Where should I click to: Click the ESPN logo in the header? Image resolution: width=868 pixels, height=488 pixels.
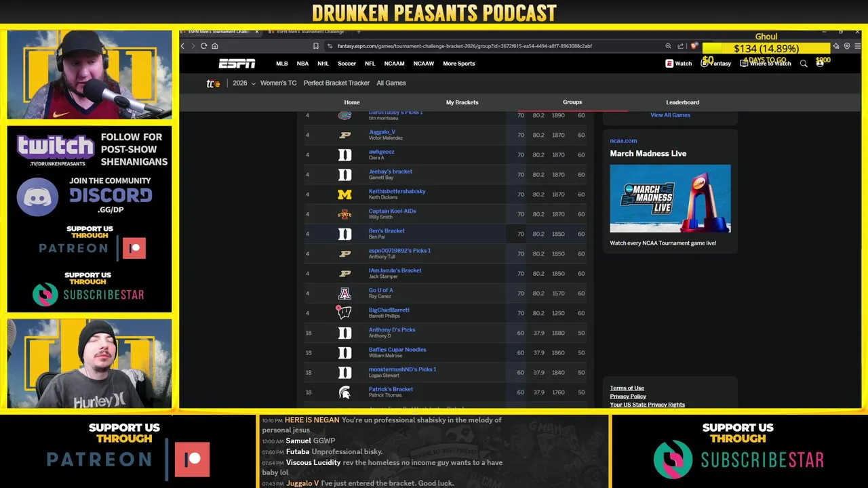coord(237,64)
